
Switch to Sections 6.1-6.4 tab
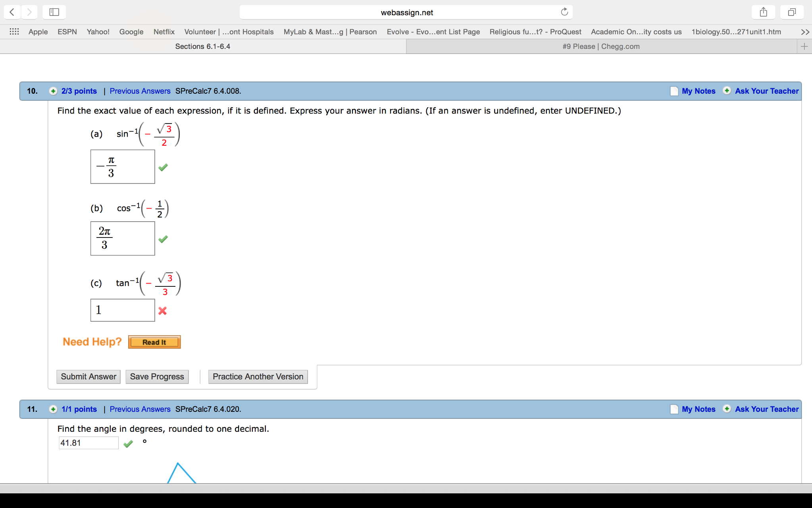(203, 46)
